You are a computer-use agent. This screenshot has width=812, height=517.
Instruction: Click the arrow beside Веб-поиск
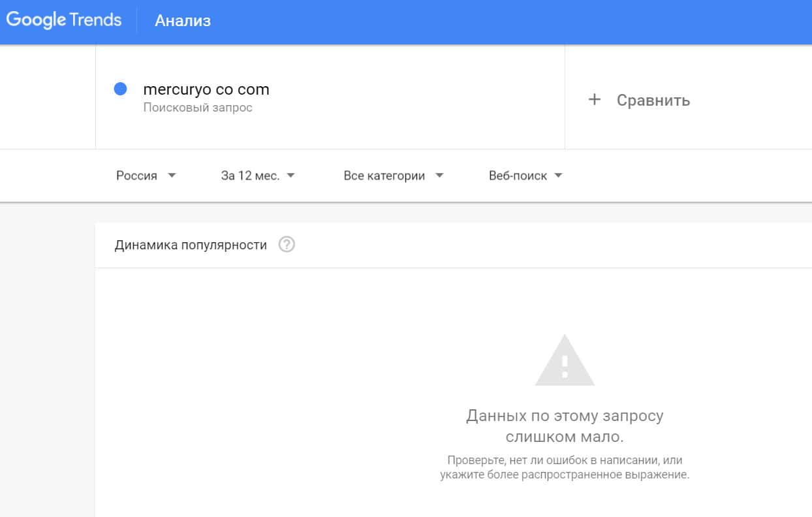pos(558,176)
